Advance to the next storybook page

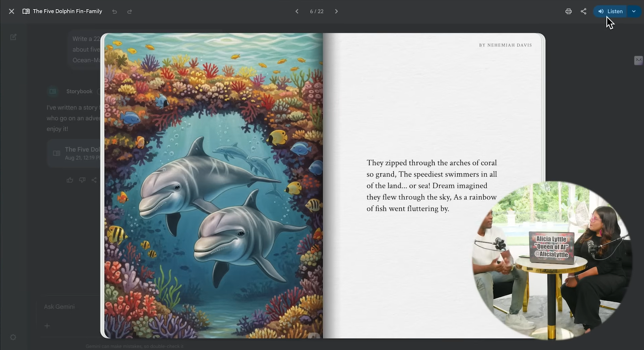pos(336,11)
